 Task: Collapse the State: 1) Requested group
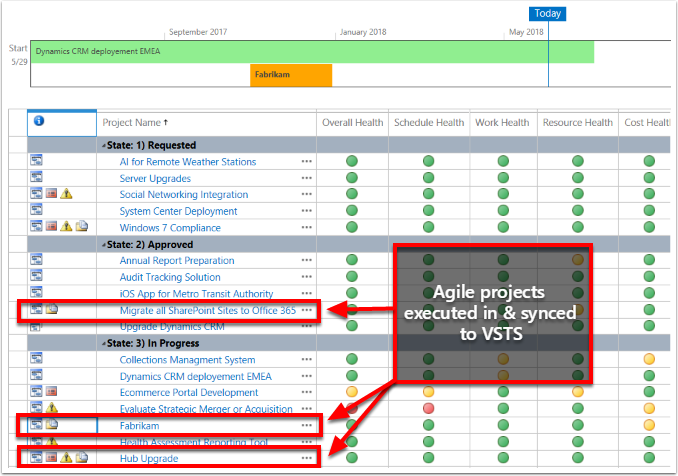pyautogui.click(x=104, y=146)
